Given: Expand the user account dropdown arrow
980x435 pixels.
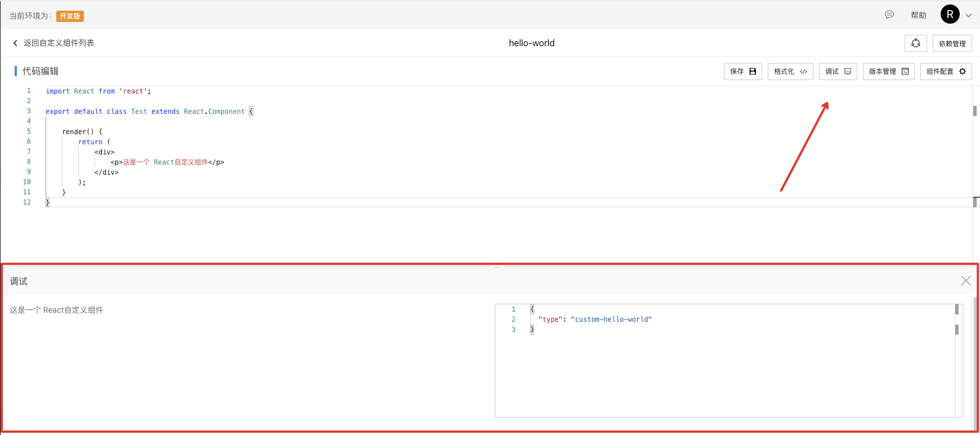Looking at the screenshot, I should 969,16.
